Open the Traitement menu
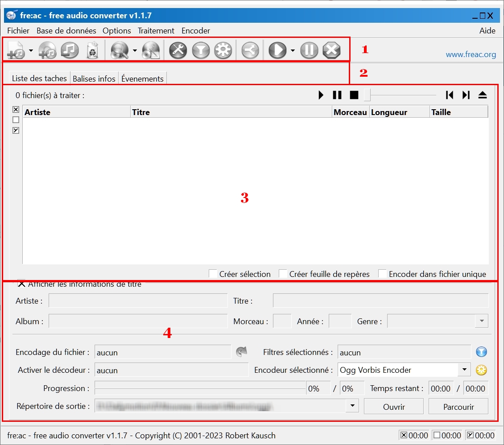Screen dimensions: 504x445 pos(156,30)
